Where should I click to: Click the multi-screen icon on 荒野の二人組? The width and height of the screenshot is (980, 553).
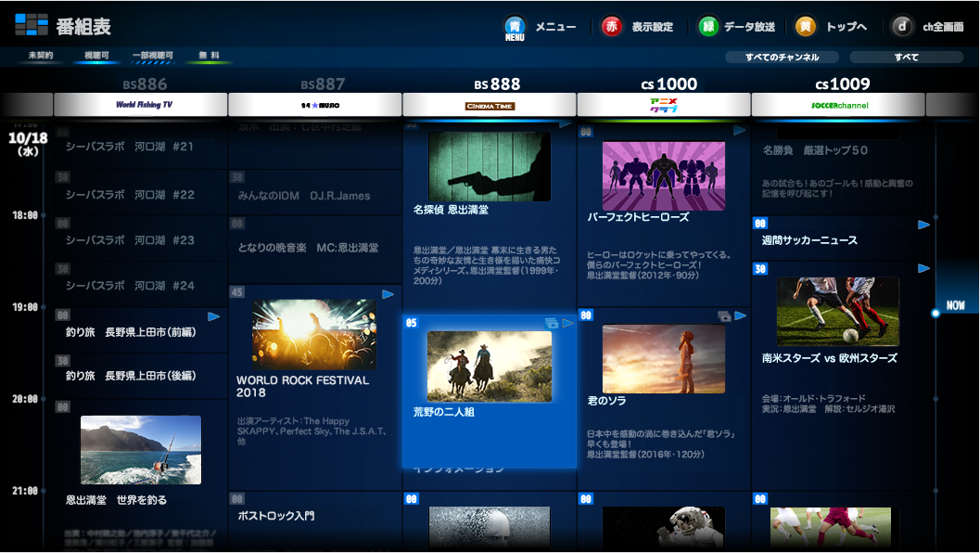(552, 324)
